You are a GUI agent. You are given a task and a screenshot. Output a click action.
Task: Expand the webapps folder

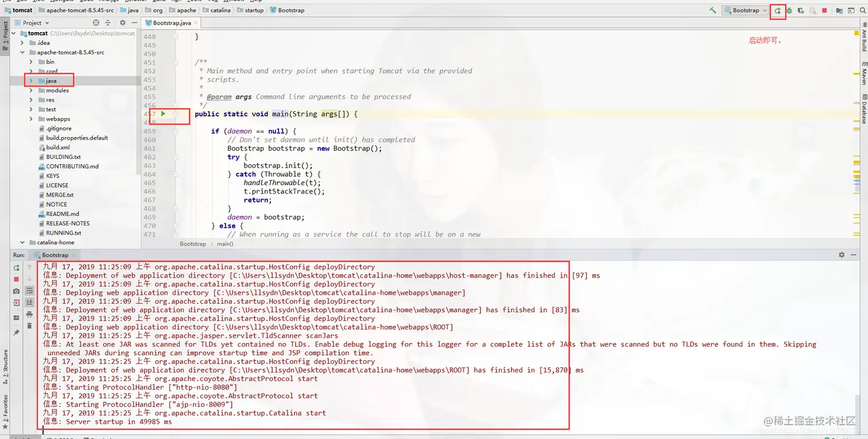(x=31, y=119)
